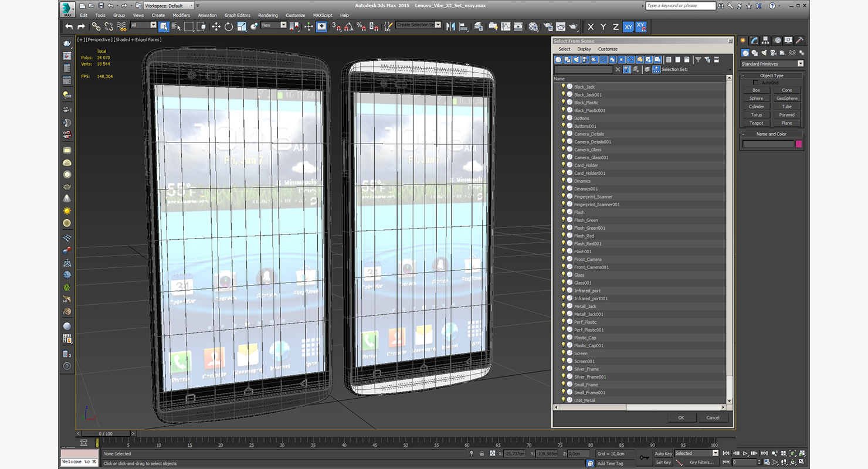Click the Set Key button
The image size is (868, 469).
[663, 463]
